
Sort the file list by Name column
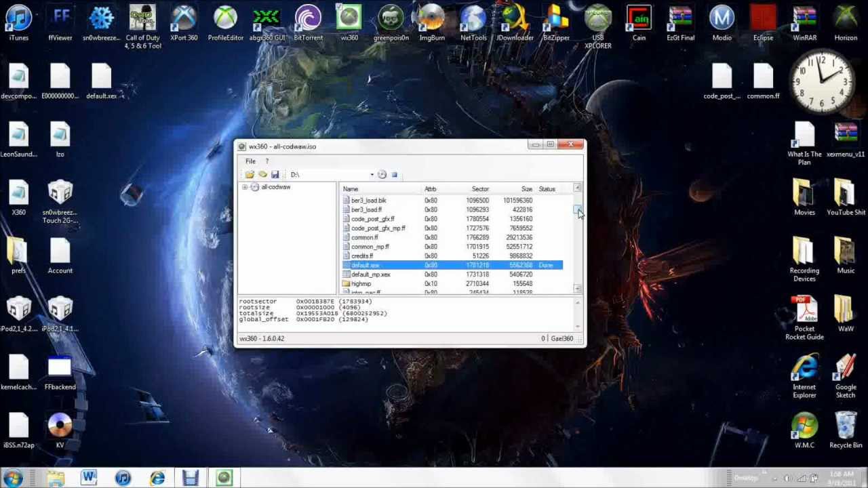click(351, 189)
